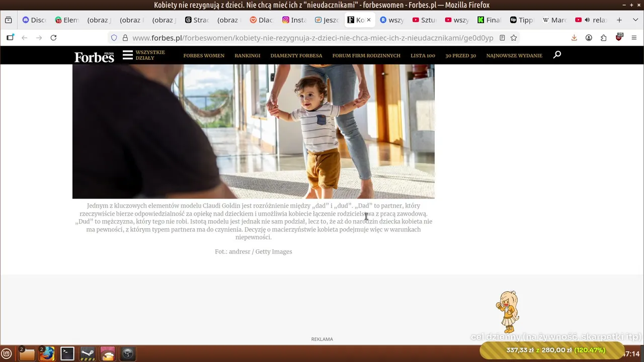Click the address bar URL field
644x362 pixels.
pos(312,38)
